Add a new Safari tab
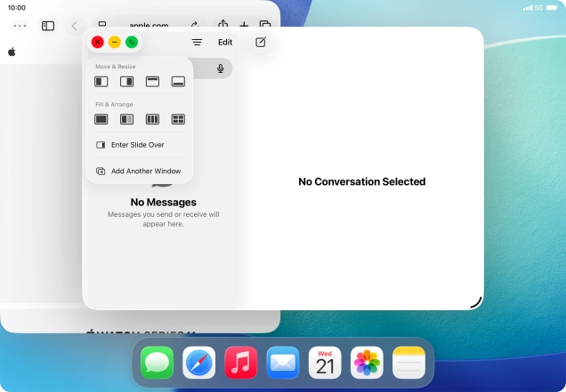Image resolution: width=566 pixels, height=392 pixels. [244, 25]
